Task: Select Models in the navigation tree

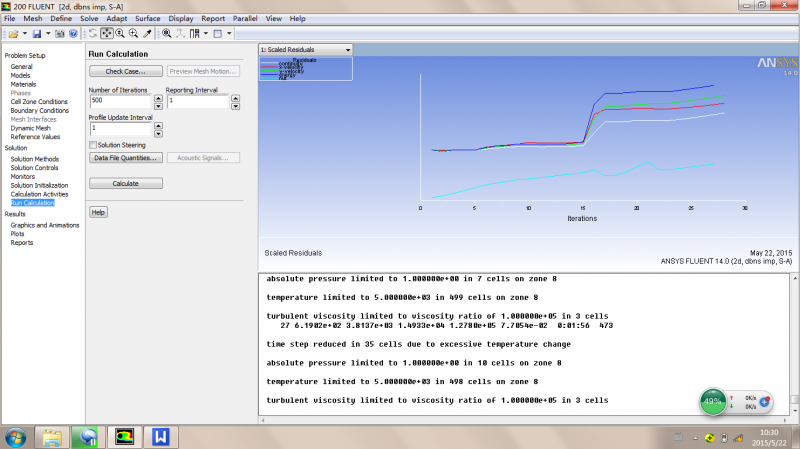Action: coord(20,76)
